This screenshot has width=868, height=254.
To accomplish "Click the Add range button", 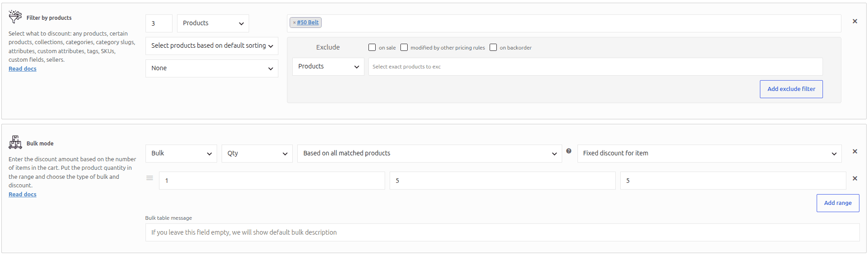I will [x=838, y=203].
